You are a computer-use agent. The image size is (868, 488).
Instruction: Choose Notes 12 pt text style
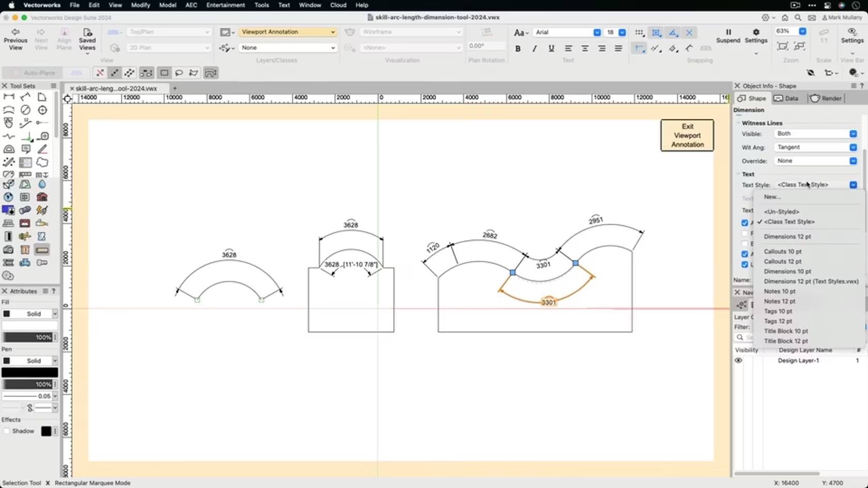pyautogui.click(x=780, y=301)
